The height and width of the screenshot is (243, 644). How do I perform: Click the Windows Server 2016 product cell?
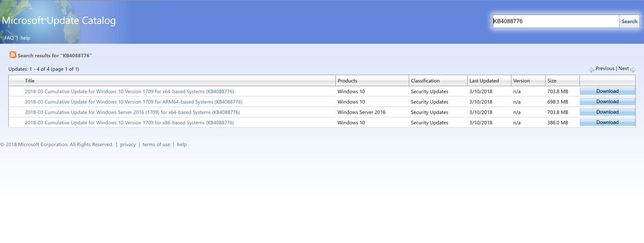361,112
